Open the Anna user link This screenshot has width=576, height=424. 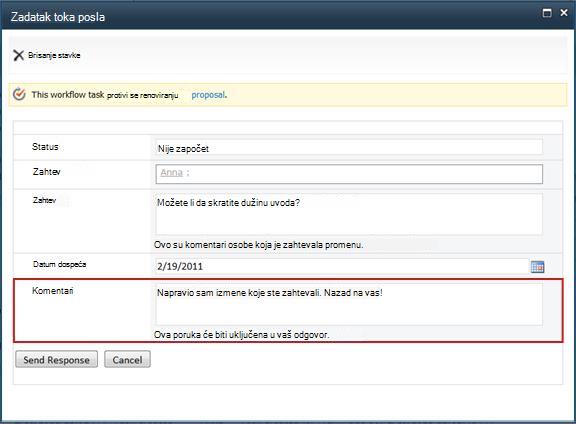pyautogui.click(x=171, y=172)
